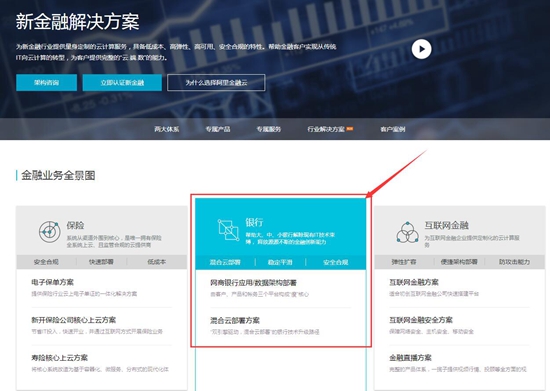The width and height of the screenshot is (550, 391).
Task: Open the 银行 card heading
Action: pos(254,222)
